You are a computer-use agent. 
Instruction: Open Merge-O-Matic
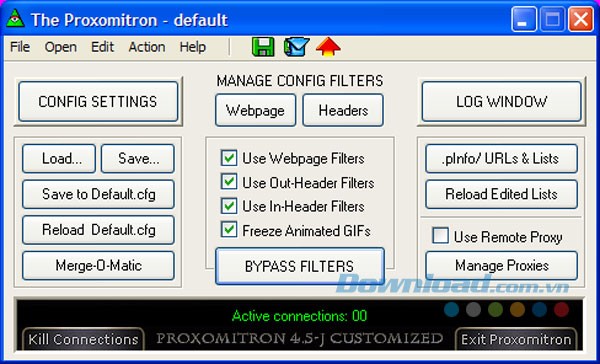(x=98, y=265)
